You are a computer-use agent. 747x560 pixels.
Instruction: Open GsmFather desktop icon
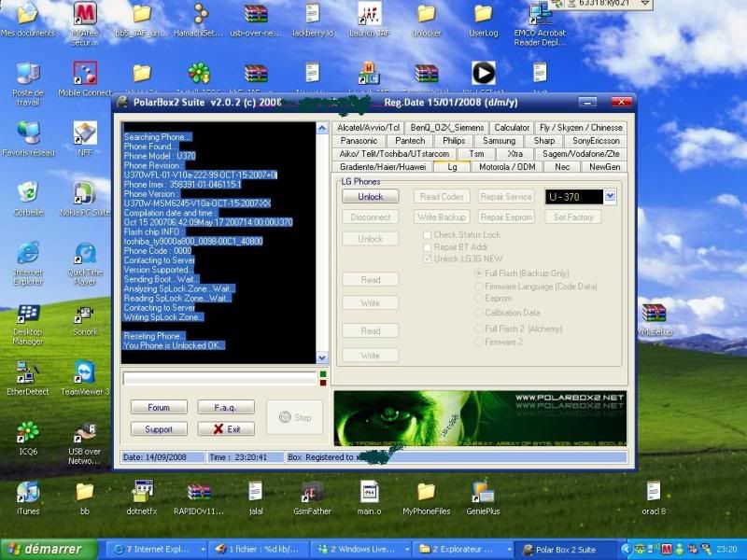click(x=312, y=497)
